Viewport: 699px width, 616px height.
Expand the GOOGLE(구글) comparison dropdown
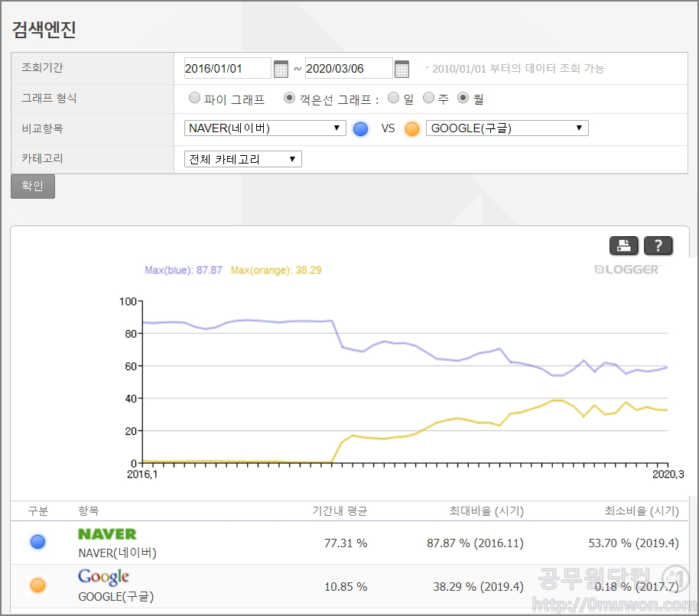point(507,128)
